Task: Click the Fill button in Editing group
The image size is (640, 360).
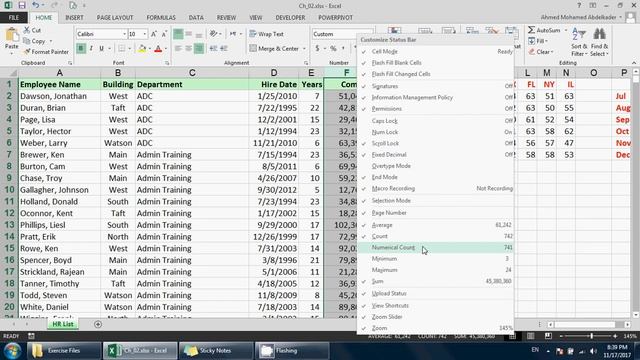Action: point(538,41)
